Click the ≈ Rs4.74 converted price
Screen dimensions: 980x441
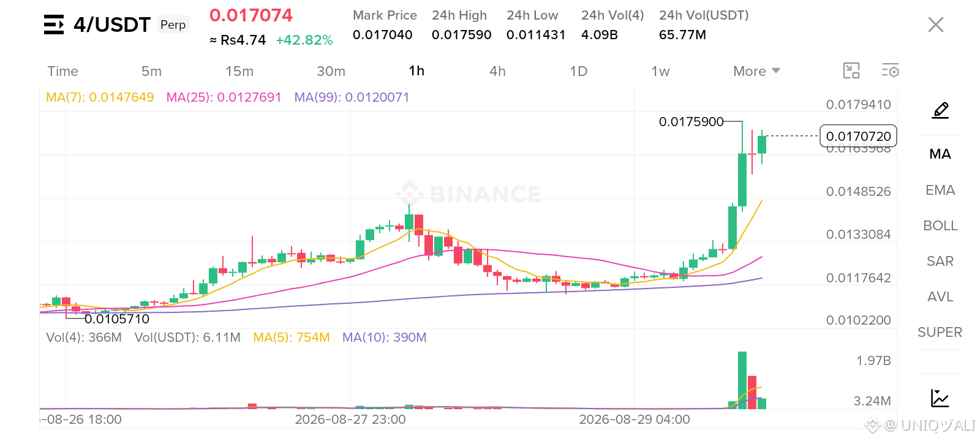pos(238,40)
